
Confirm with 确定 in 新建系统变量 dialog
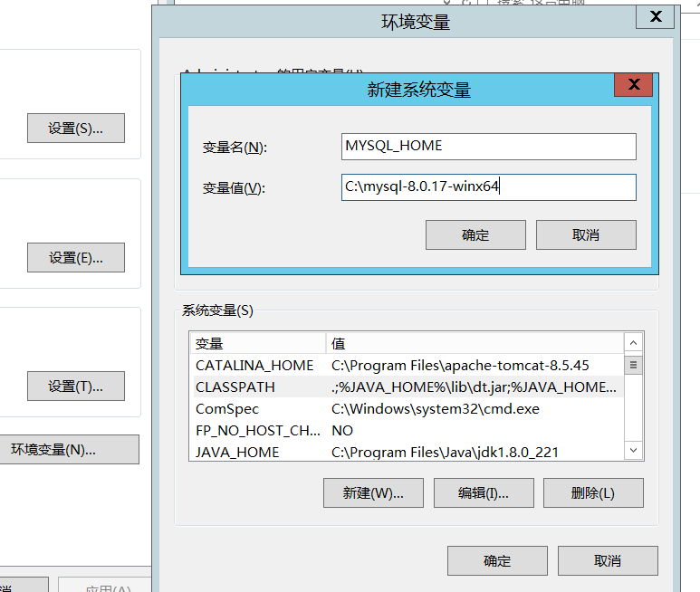[x=475, y=234]
